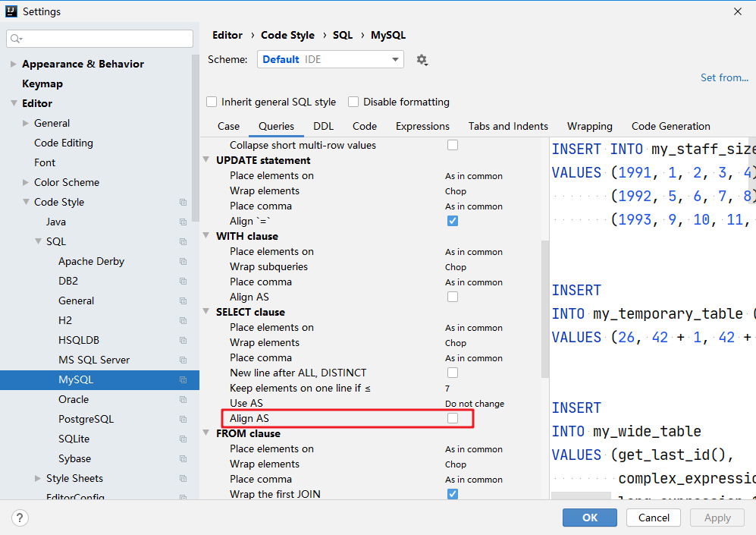
Task: Open the Wrapping tab
Action: coord(590,127)
